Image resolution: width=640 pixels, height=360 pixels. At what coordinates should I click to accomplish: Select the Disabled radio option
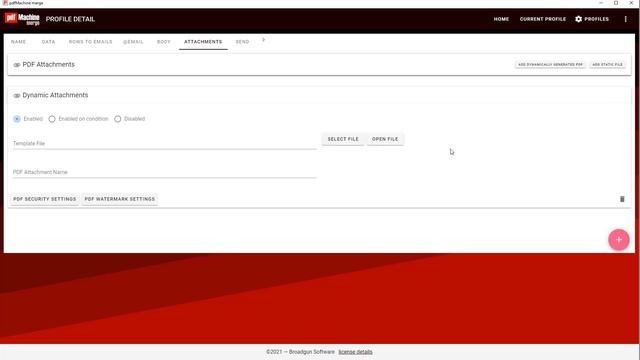(x=118, y=119)
